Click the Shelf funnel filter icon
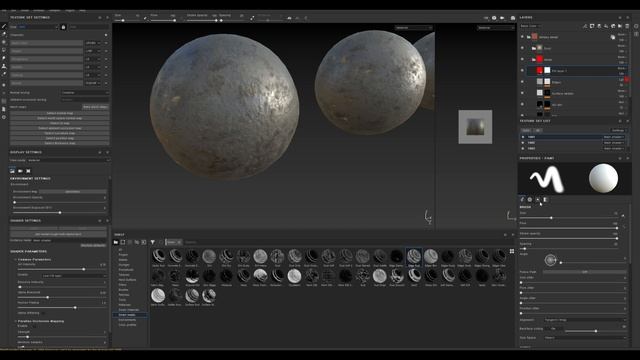The image size is (640, 360). [153, 242]
